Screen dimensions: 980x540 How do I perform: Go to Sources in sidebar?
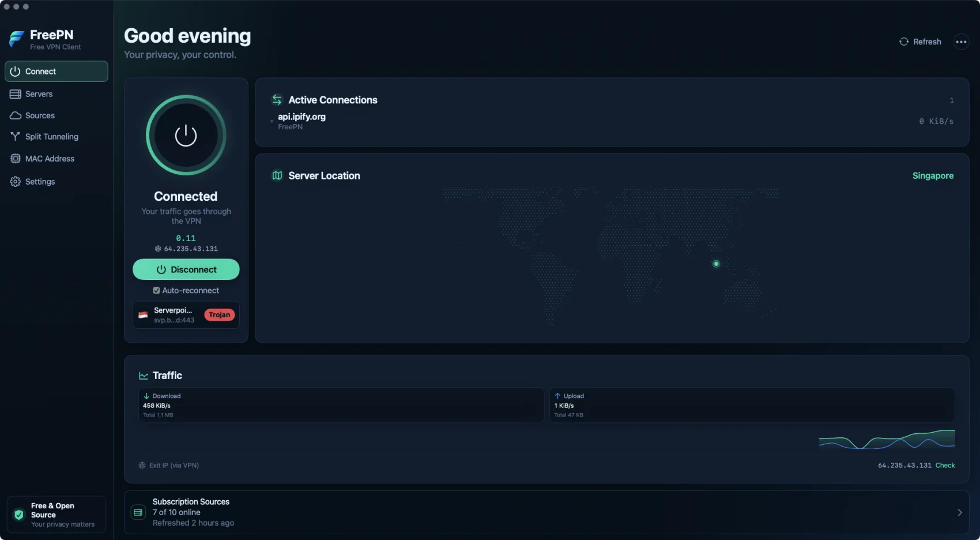(x=56, y=115)
